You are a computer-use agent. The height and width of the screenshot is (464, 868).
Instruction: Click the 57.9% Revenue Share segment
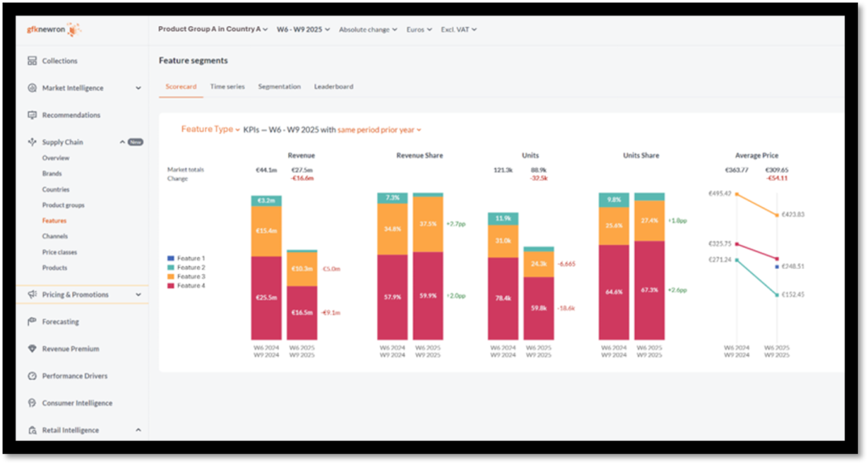(392, 298)
